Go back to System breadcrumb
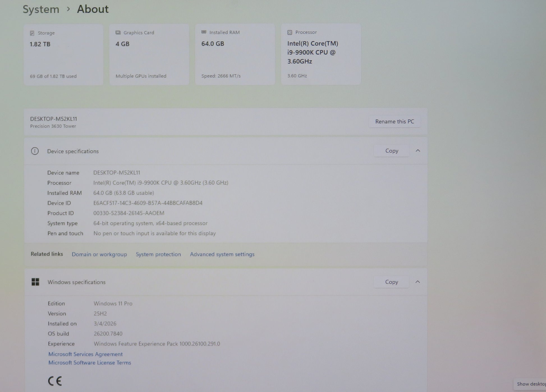Screen dimensions: 546x392 pyautogui.click(x=41, y=10)
